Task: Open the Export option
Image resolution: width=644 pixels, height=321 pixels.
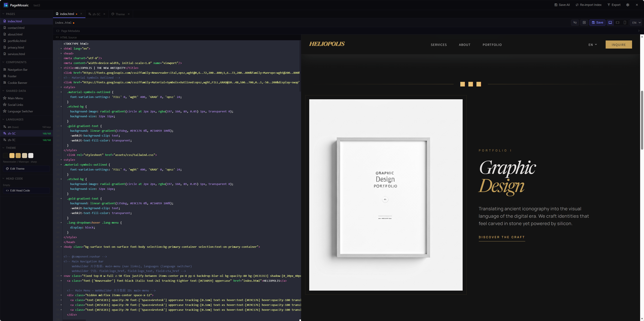Action: [614, 5]
